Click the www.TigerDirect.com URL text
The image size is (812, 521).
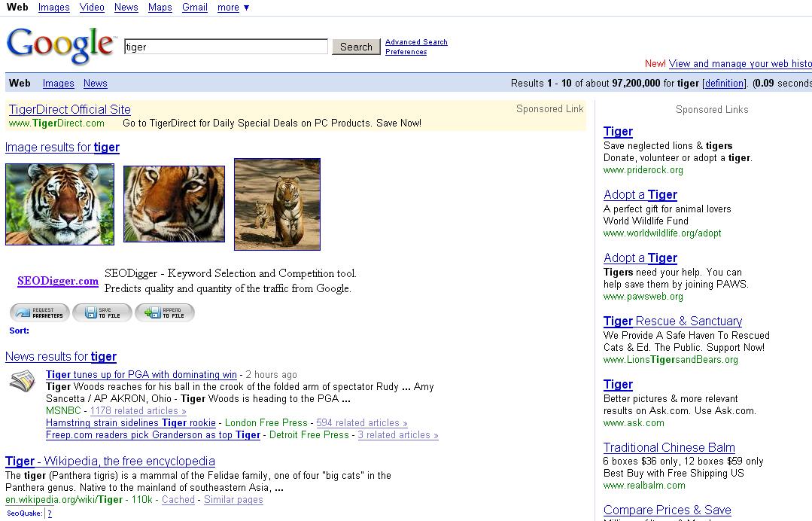click(x=56, y=123)
